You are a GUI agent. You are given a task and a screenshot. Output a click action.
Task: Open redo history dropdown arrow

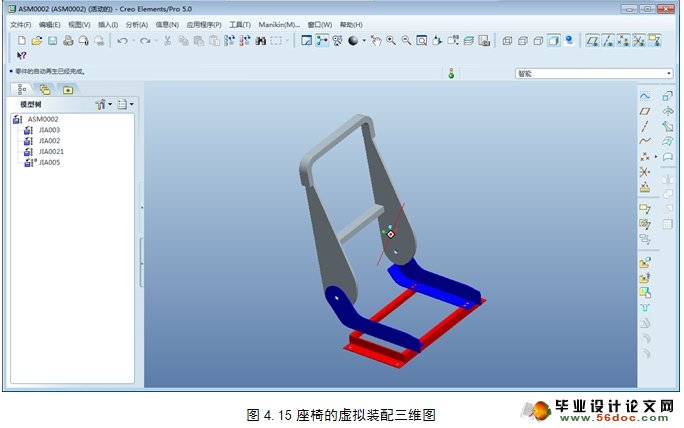click(156, 41)
